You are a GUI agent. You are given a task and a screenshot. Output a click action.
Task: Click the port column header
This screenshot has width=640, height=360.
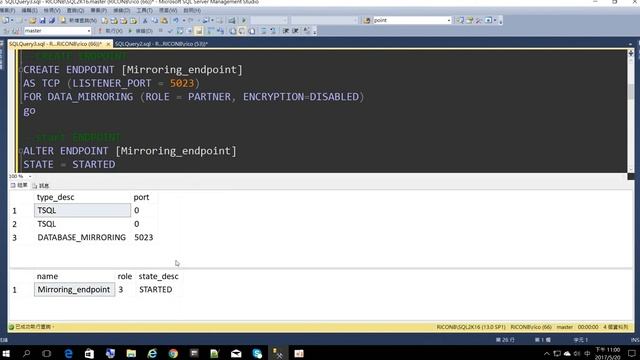[x=141, y=197]
